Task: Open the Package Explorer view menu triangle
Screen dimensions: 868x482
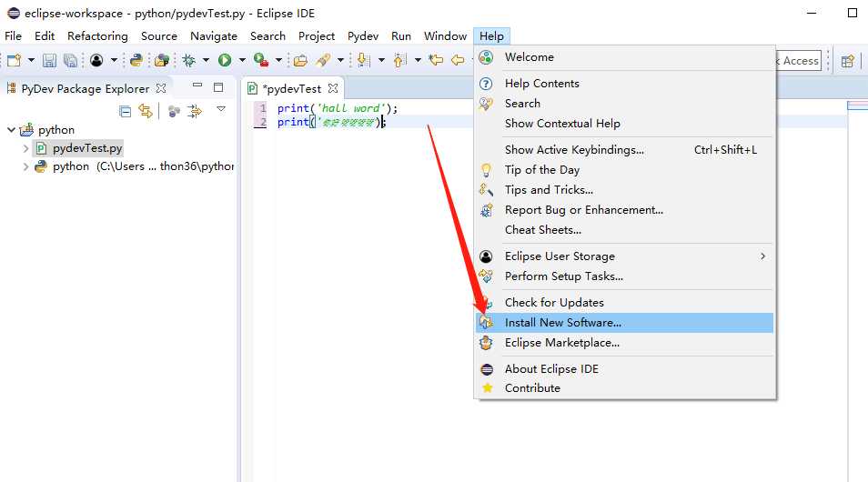Action: coord(221,109)
